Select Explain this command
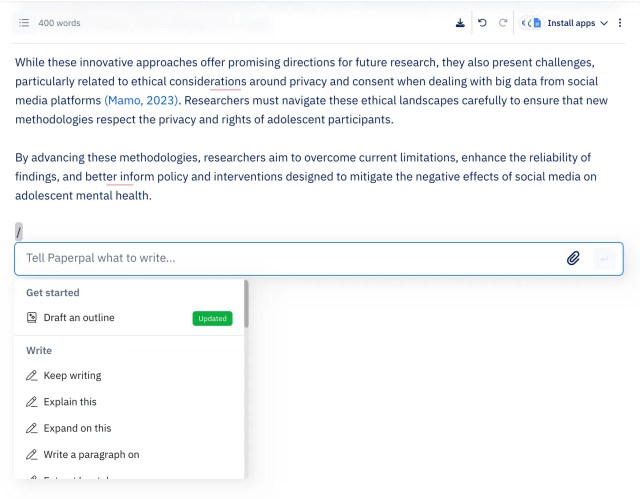Viewport: 640px width, 499px height. pos(129,402)
